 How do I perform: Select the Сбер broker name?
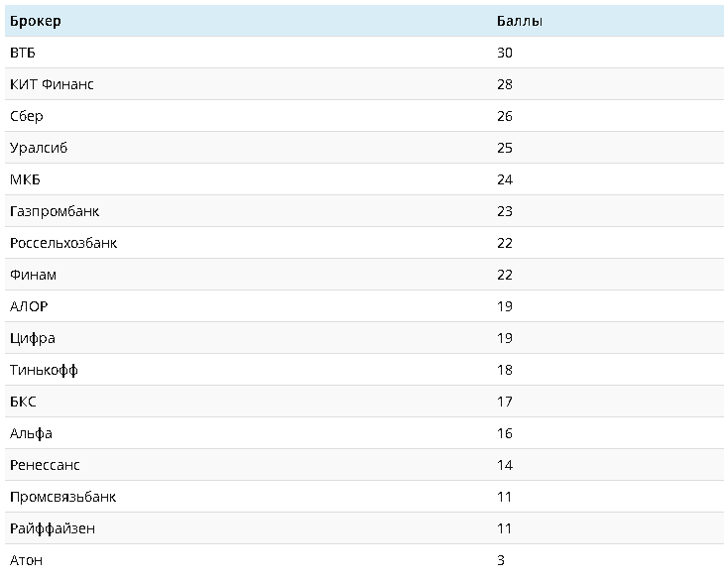pos(27,116)
